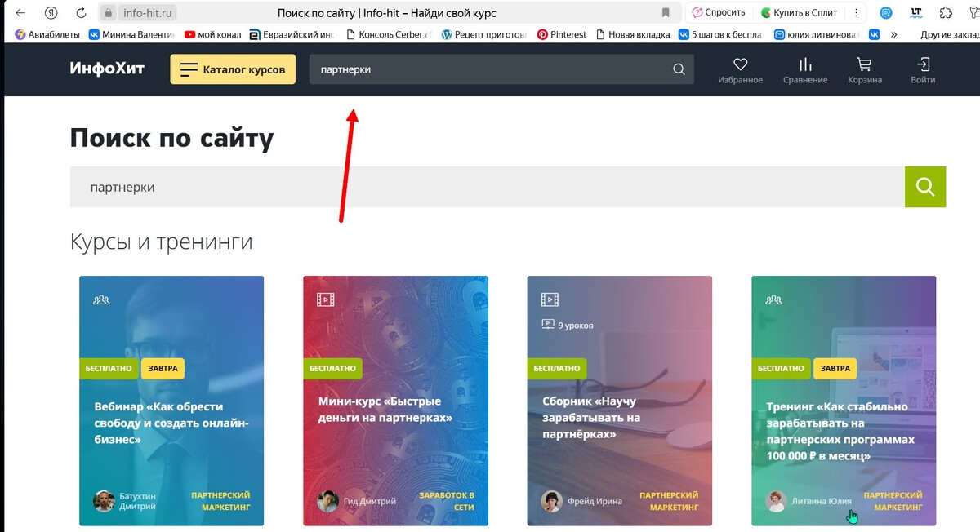Screen dimensions: 980x532
Task: Click the group icon on the Тренинг card
Action: coord(773,299)
